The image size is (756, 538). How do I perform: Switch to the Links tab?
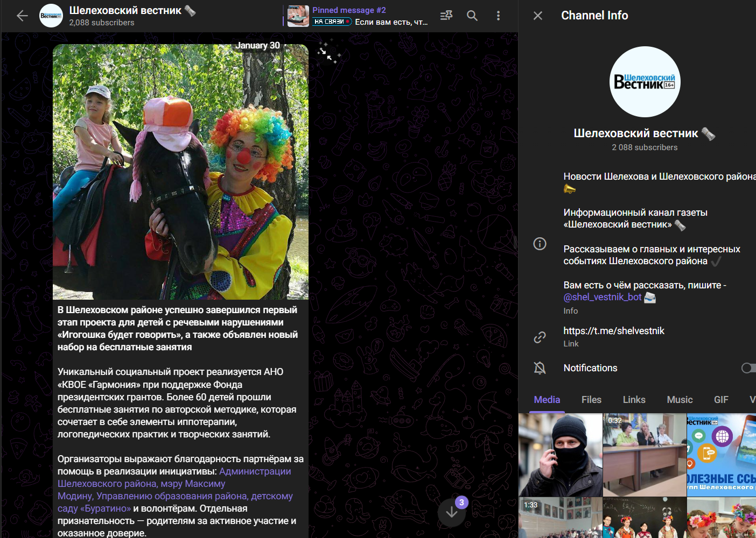[x=634, y=400]
